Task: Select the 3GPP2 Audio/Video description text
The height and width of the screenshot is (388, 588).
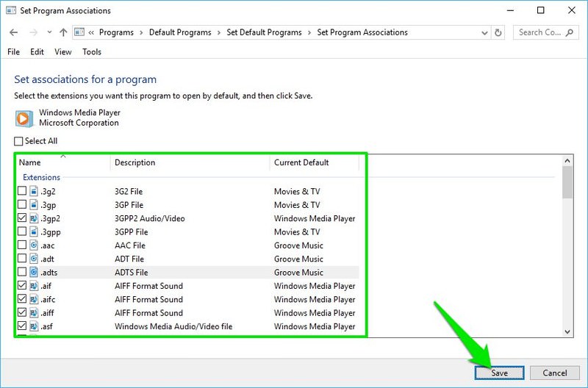Action: [x=150, y=218]
